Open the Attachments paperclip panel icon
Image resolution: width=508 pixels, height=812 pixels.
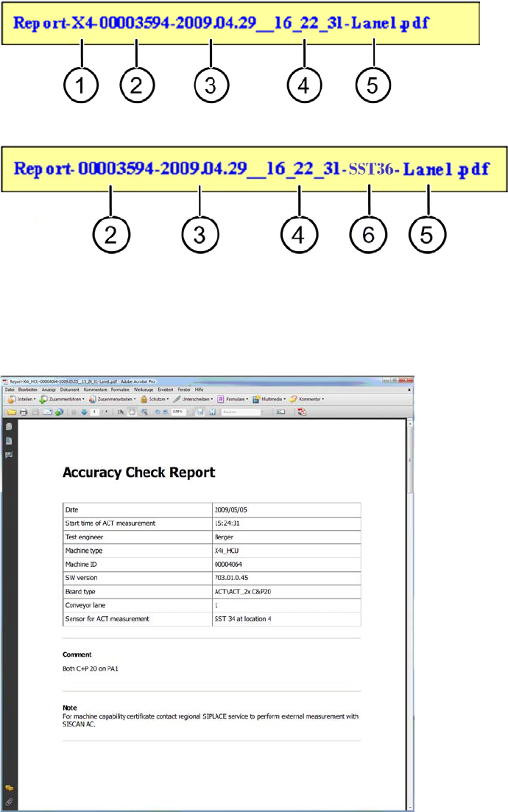9,802
